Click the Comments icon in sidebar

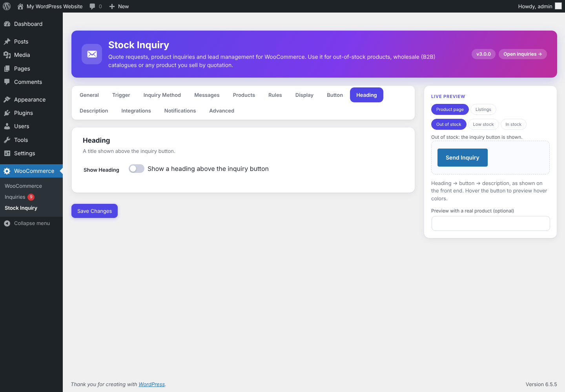[7, 82]
